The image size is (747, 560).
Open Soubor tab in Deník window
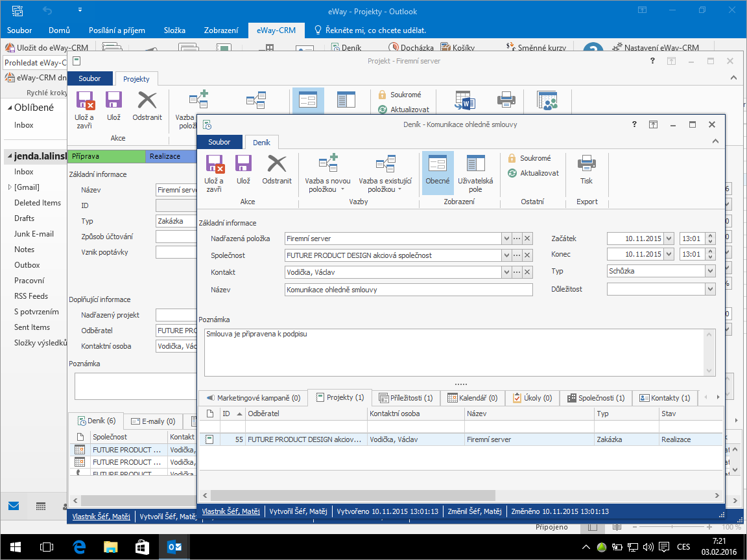219,142
